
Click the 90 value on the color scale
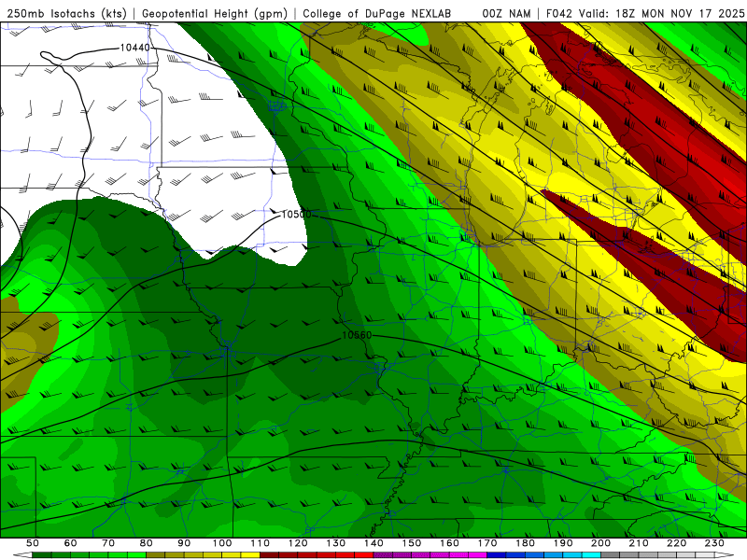pos(184,543)
